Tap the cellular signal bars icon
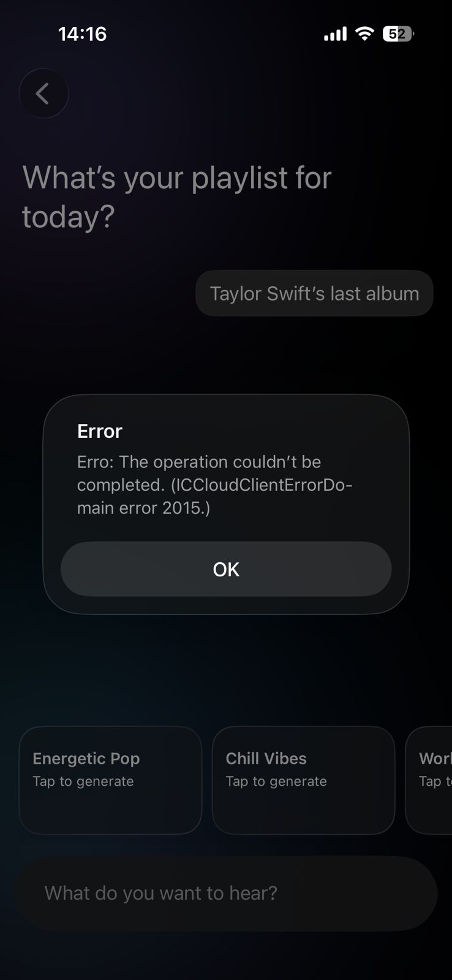Viewport: 452px width, 980px height. click(335, 34)
